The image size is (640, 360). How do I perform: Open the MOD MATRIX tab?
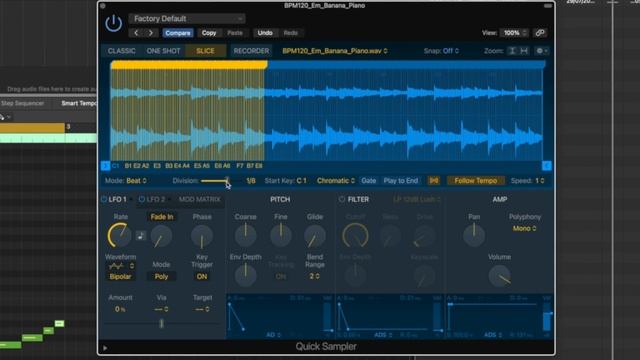click(x=200, y=199)
